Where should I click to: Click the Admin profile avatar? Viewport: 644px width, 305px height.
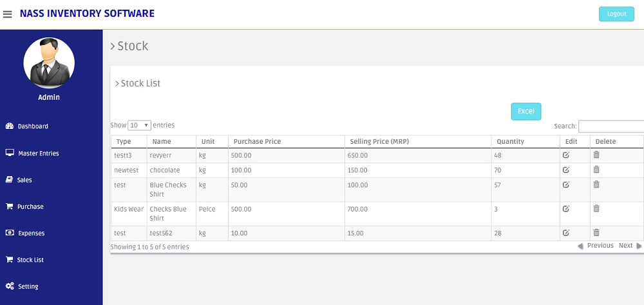[x=49, y=63]
